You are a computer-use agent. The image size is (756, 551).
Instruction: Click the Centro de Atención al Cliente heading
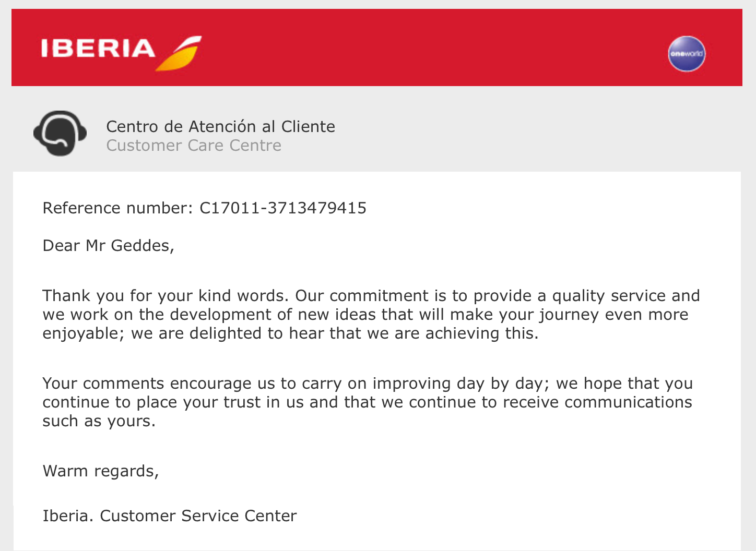[x=220, y=126]
